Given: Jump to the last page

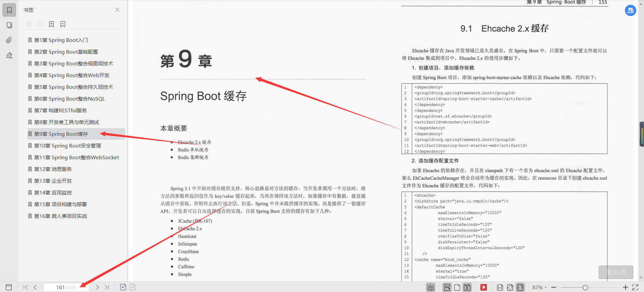Looking at the screenshot, I should 107,287.
